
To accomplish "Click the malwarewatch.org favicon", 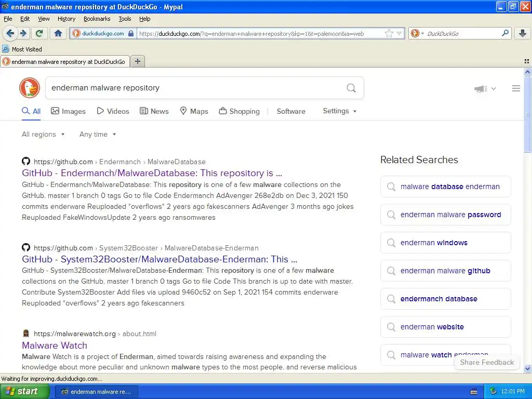I will pos(26,333).
